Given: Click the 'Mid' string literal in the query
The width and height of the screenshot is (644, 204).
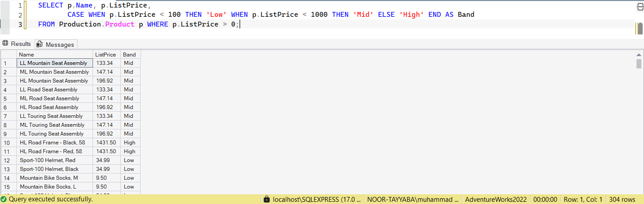Looking at the screenshot, I should (x=363, y=15).
